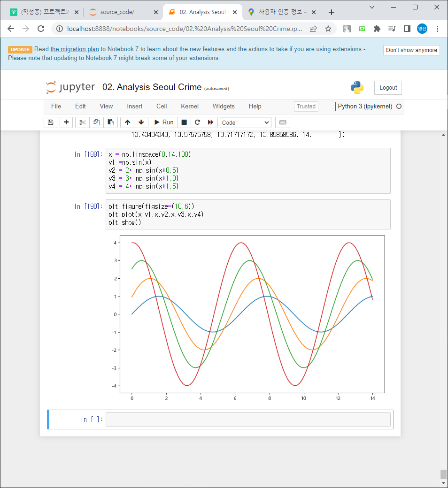Screen dimensions: 448x488
Task: Close the 02. Analysis Seoul tab
Action: [x=235, y=12]
